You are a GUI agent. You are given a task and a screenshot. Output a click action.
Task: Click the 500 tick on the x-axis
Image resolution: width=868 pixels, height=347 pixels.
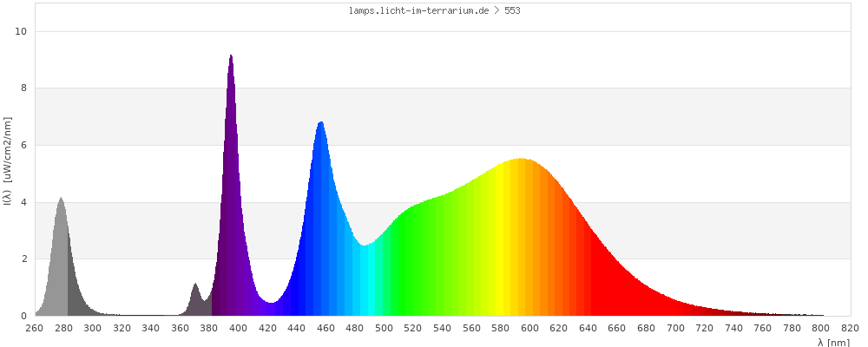coord(384,328)
